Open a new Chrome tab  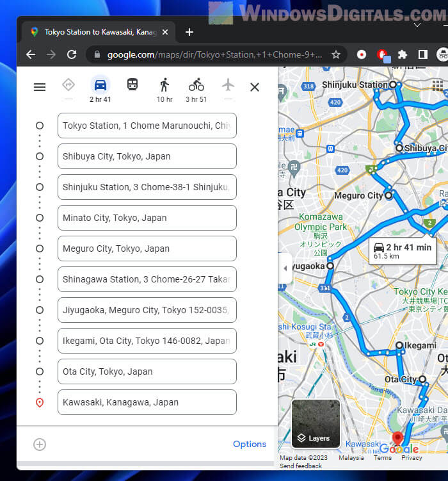coord(189,32)
